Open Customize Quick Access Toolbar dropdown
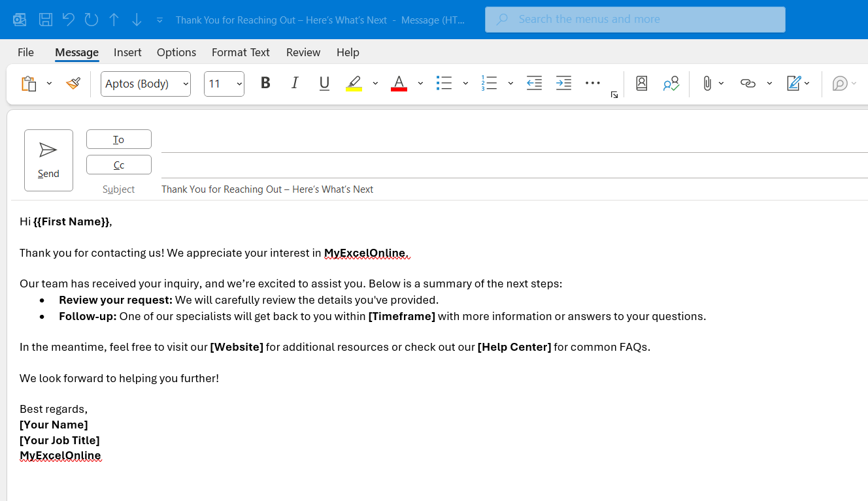Viewport: 868px width, 501px height. click(x=159, y=20)
